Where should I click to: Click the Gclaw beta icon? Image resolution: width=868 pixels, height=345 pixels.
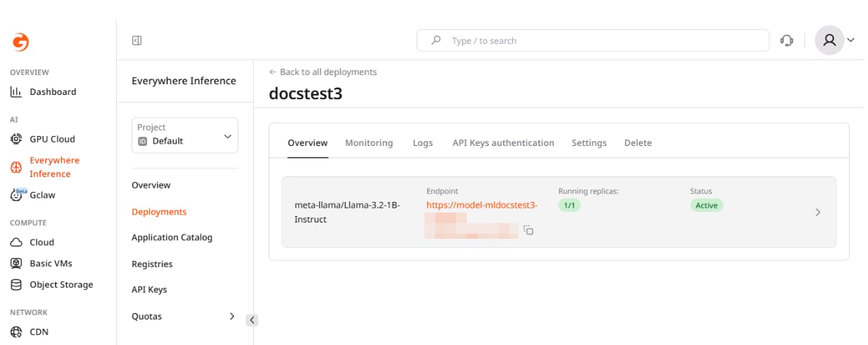click(18, 195)
